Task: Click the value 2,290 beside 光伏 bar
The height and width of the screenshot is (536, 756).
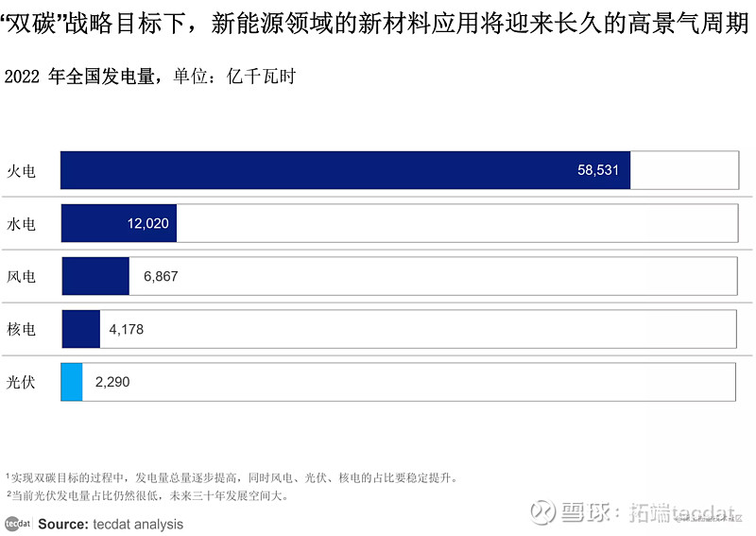Action: [112, 382]
